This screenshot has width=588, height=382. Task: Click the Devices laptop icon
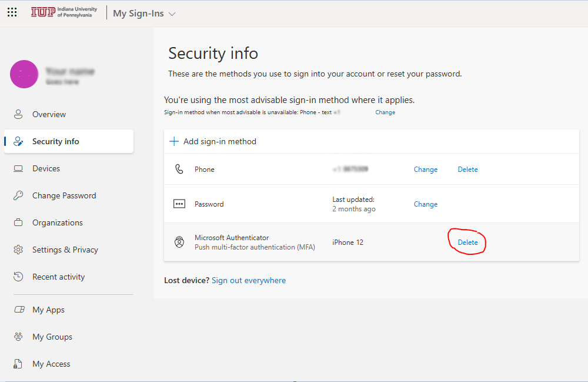(x=18, y=169)
